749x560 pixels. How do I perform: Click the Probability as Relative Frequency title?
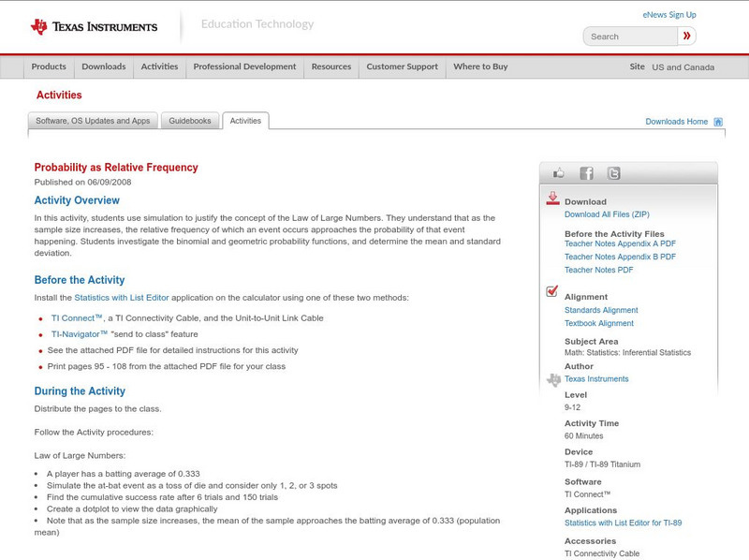(116, 168)
